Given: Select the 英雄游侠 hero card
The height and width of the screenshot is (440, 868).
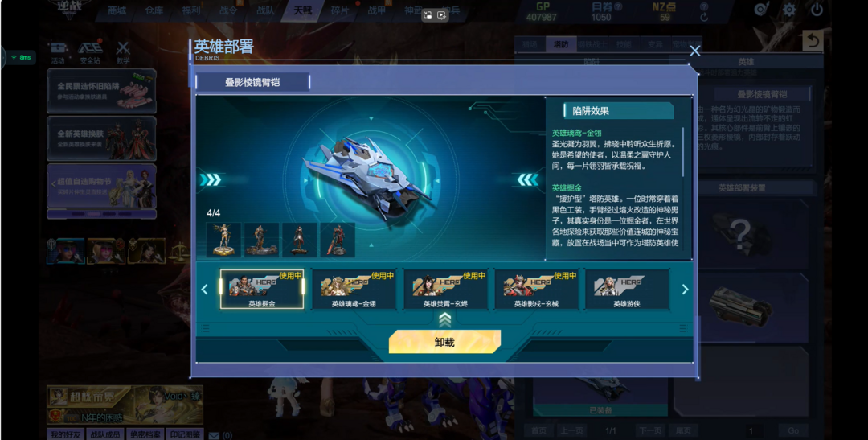Looking at the screenshot, I should pyautogui.click(x=627, y=289).
